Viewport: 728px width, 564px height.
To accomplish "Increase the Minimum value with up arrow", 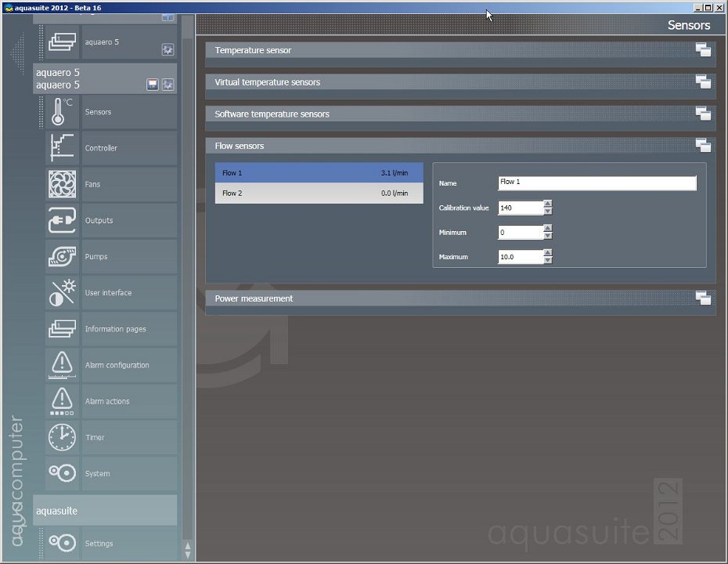I will coord(548,229).
